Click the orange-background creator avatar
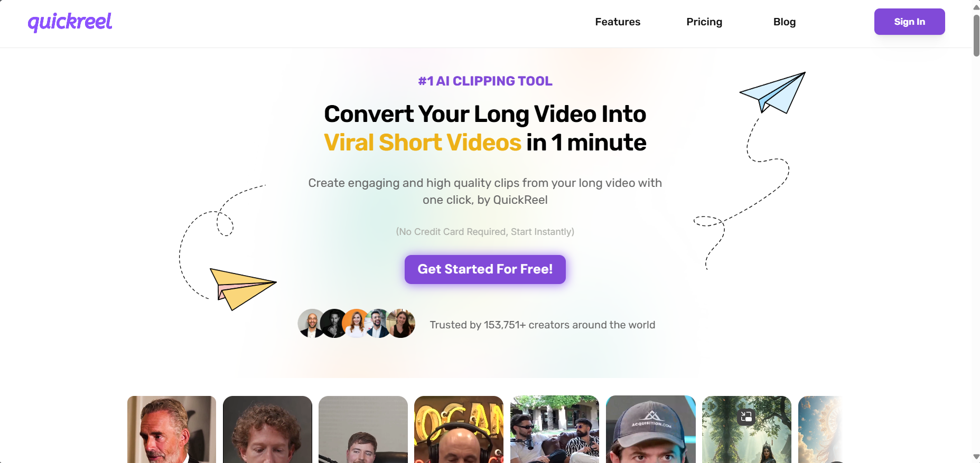 point(357,324)
